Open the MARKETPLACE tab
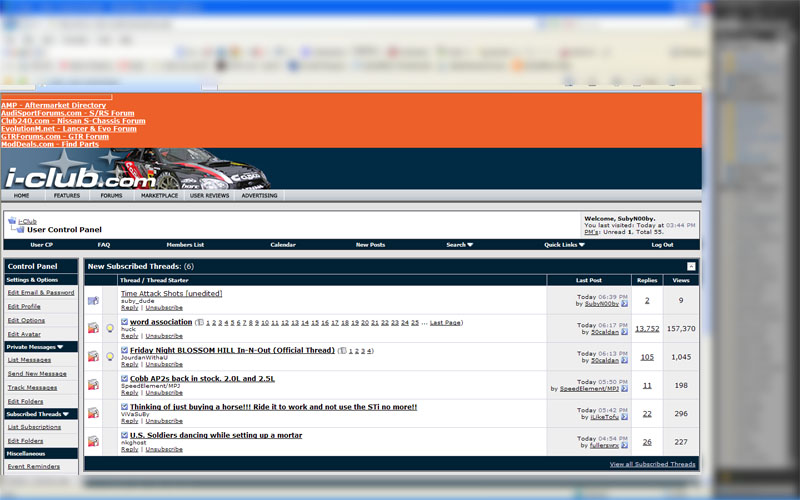 click(159, 195)
